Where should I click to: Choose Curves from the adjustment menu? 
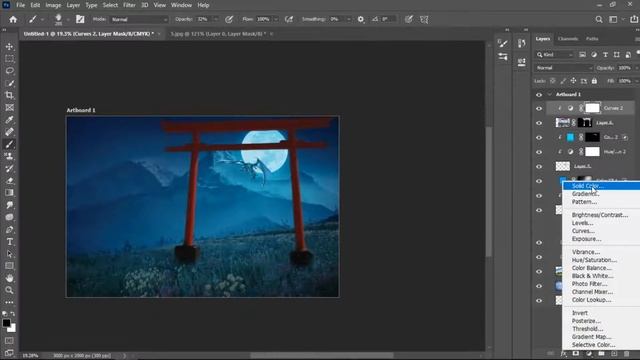(583, 231)
